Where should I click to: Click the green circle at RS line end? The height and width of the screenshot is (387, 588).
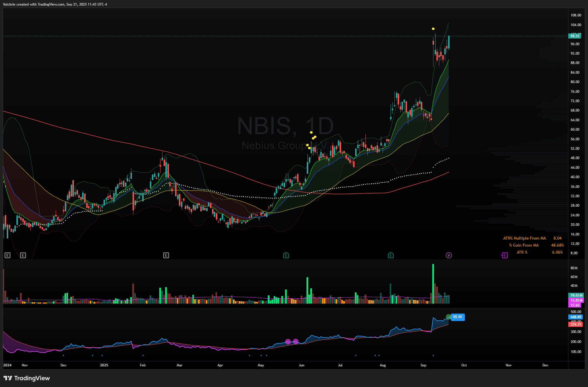tap(448, 317)
